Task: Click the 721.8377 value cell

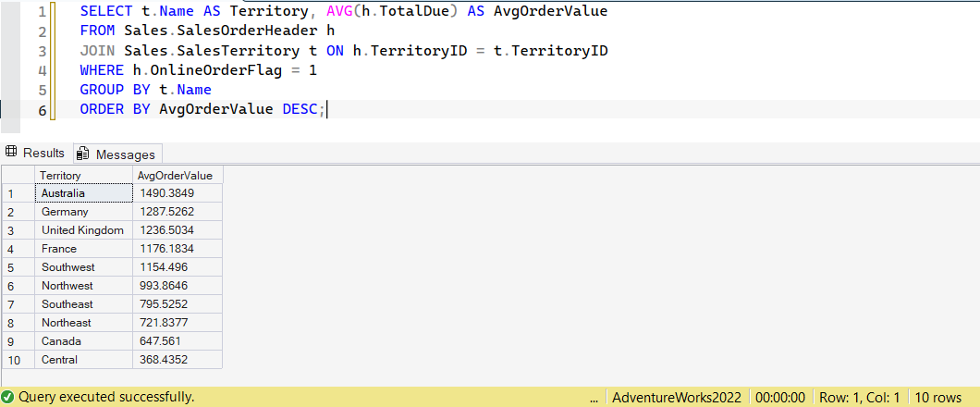Action: pyautogui.click(x=178, y=323)
